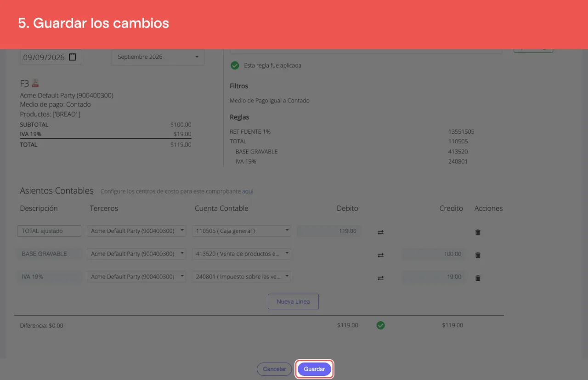
Task: Click the Cancelar button
Action: click(274, 369)
